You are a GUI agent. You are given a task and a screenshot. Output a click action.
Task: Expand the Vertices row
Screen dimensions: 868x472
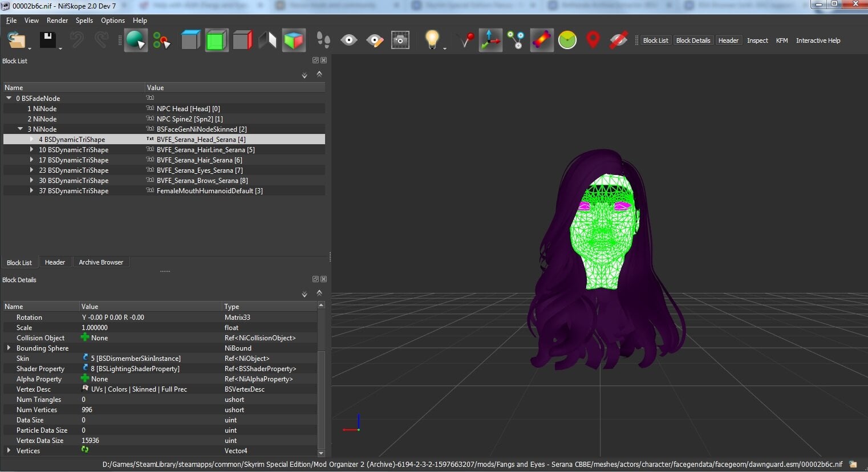(9, 450)
